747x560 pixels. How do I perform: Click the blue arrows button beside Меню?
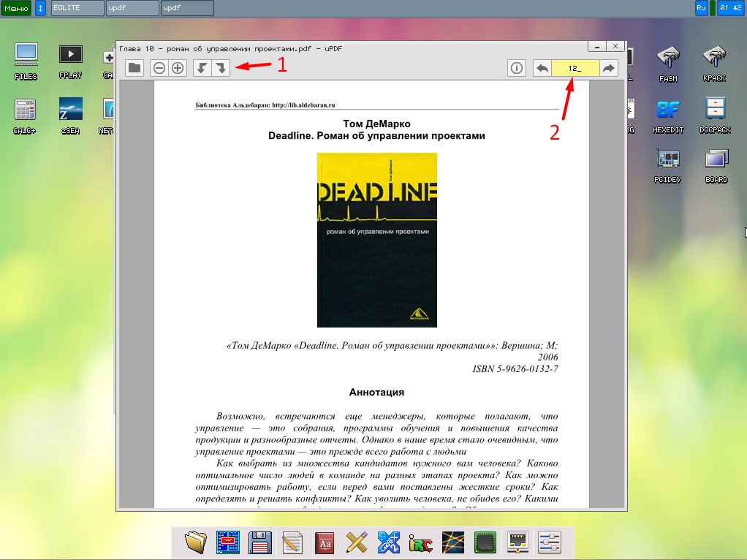click(41, 8)
